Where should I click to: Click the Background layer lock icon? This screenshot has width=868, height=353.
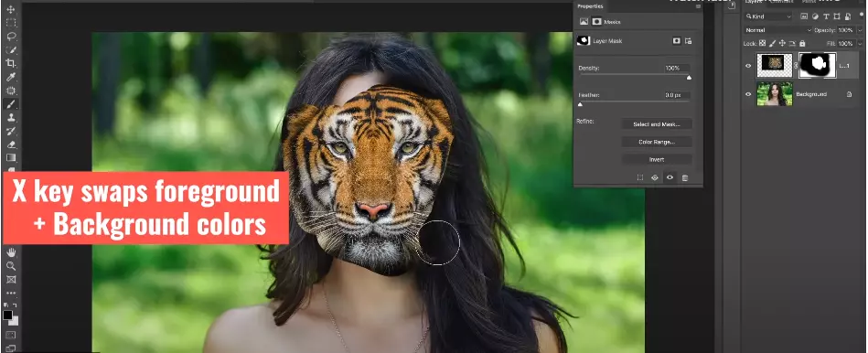coord(849,94)
